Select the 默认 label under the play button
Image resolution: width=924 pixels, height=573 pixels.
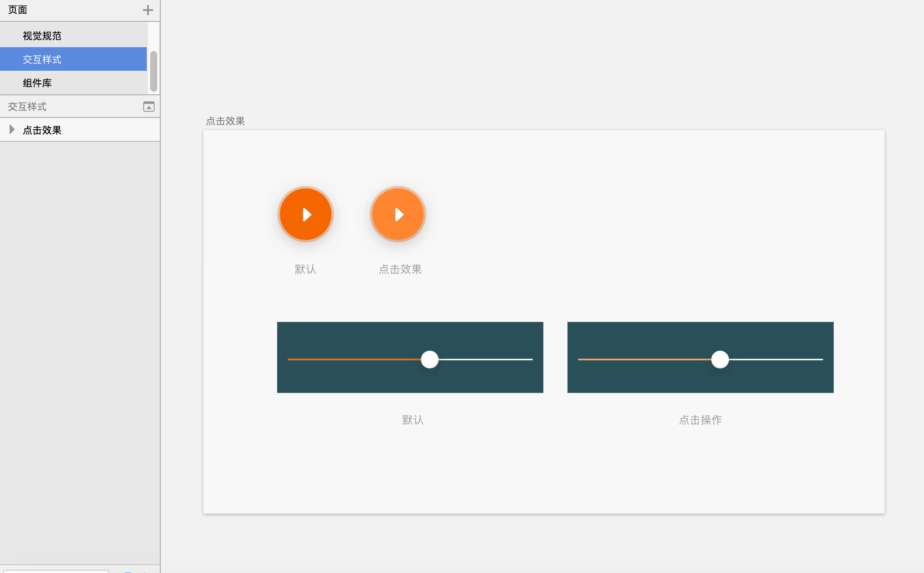(305, 269)
